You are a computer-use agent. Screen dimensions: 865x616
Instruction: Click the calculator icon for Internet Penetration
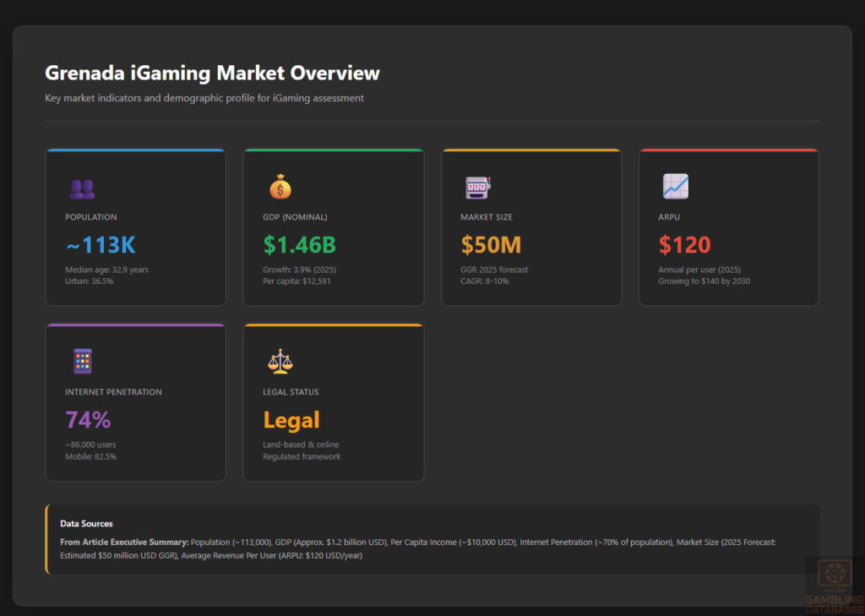(81, 361)
